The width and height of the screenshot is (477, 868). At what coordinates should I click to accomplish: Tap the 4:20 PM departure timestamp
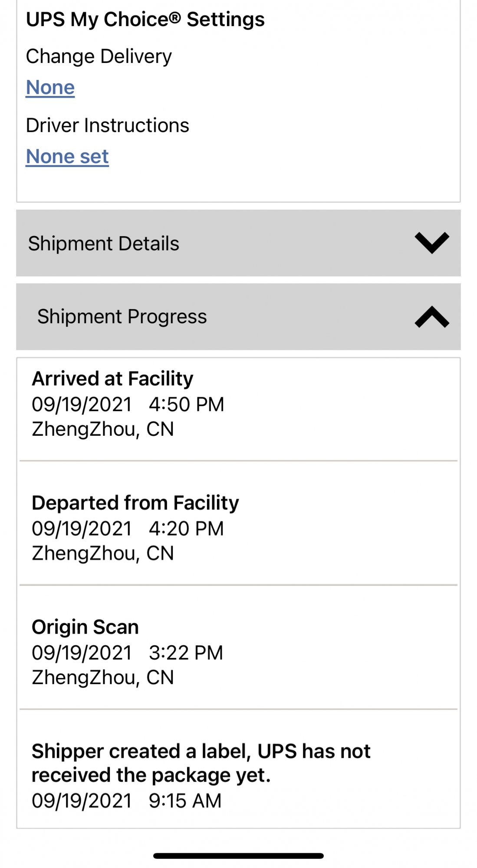[x=186, y=529]
